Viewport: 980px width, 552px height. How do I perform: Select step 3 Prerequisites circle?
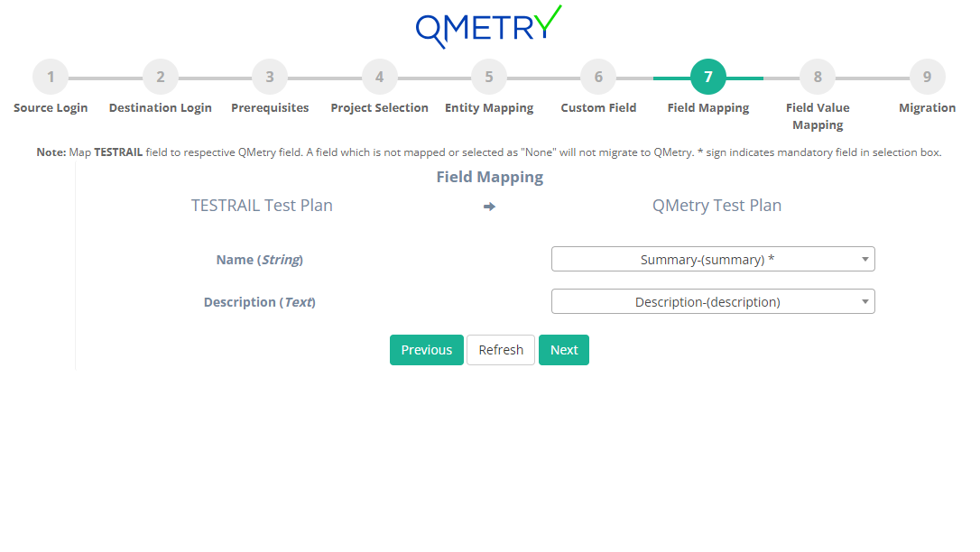[x=270, y=77]
